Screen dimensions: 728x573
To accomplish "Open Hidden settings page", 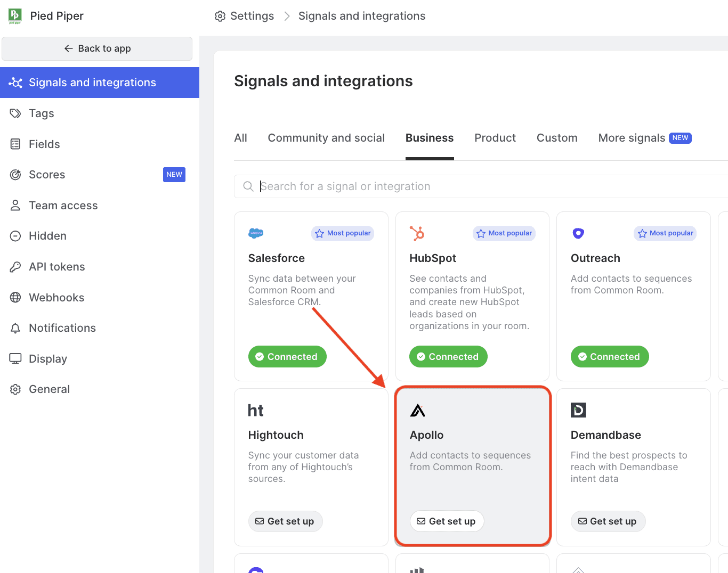I will (100, 236).
